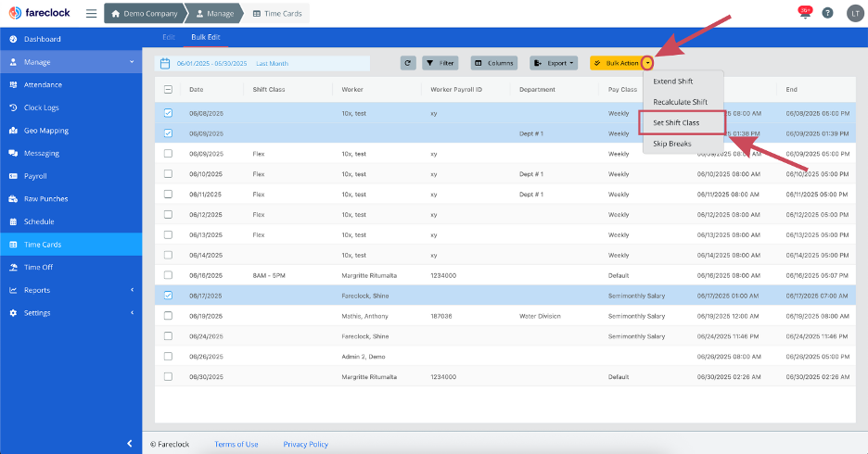Click the Dashboard sidebar icon
Viewport: 868px width, 454px height.
pos(13,39)
